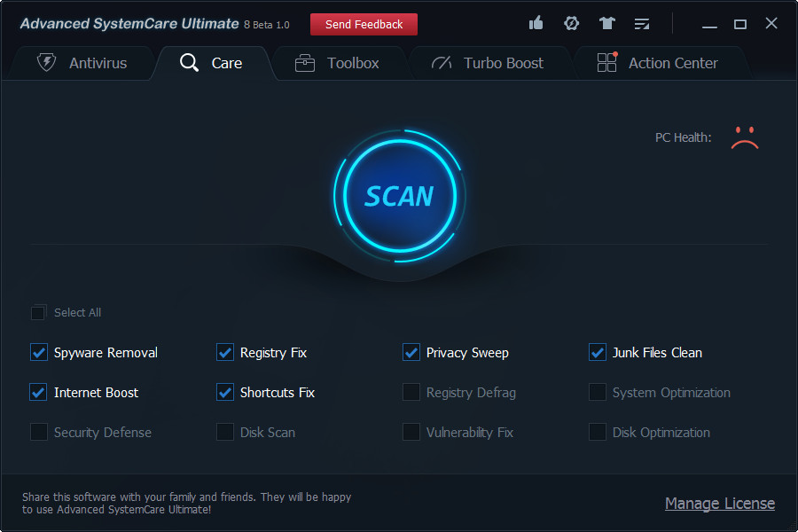Uncheck Spyware Removal
Image resolution: width=798 pixels, height=532 pixels.
39,352
